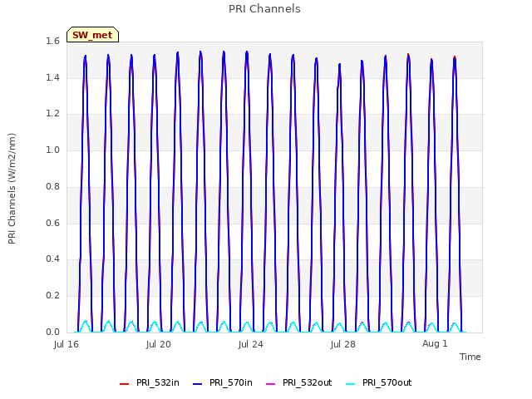This screenshot has height=399, width=532.
Task: Click the Jul 28 x-axis label
Action: point(343,344)
